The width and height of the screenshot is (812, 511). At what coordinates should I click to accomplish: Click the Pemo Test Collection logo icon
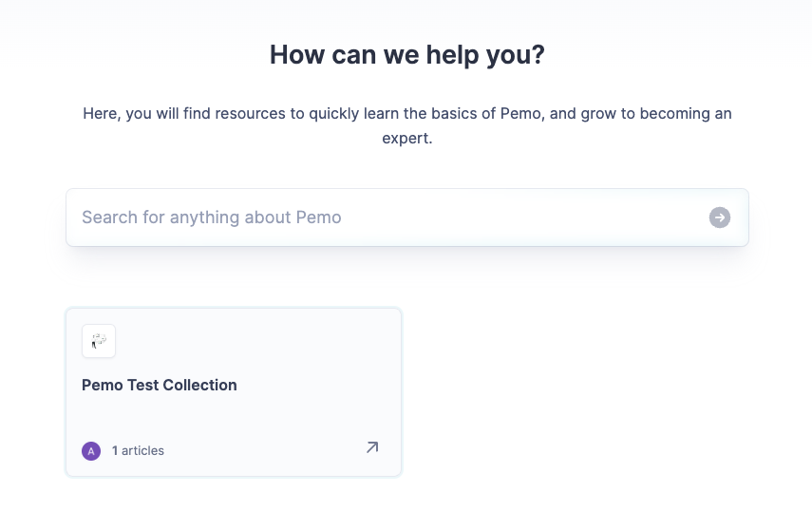click(x=99, y=341)
